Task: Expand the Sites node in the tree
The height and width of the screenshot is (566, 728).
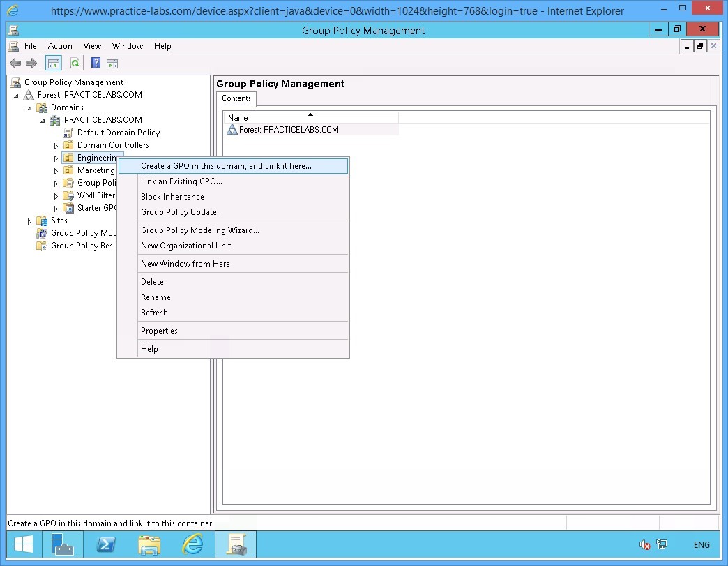Action: click(29, 220)
